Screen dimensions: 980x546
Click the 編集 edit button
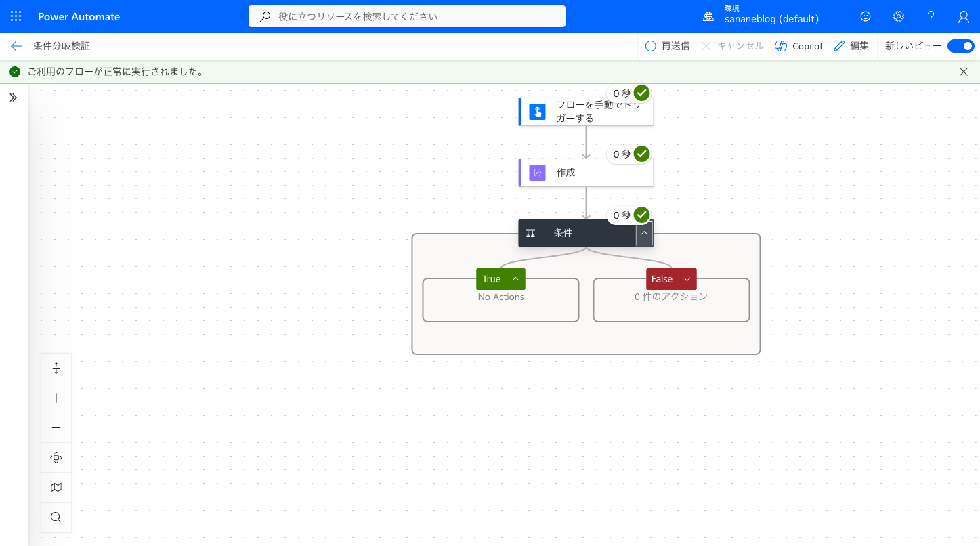click(x=851, y=46)
